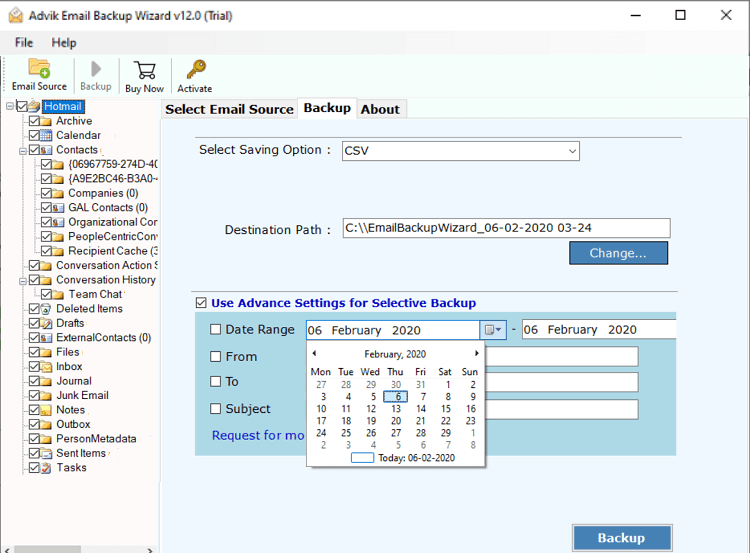
Task: Collapse the Contacts tree node
Action: click(x=22, y=151)
